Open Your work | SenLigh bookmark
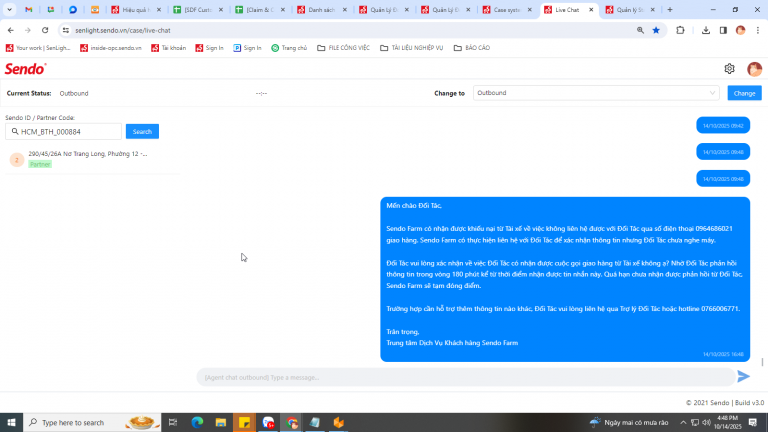 point(38,48)
